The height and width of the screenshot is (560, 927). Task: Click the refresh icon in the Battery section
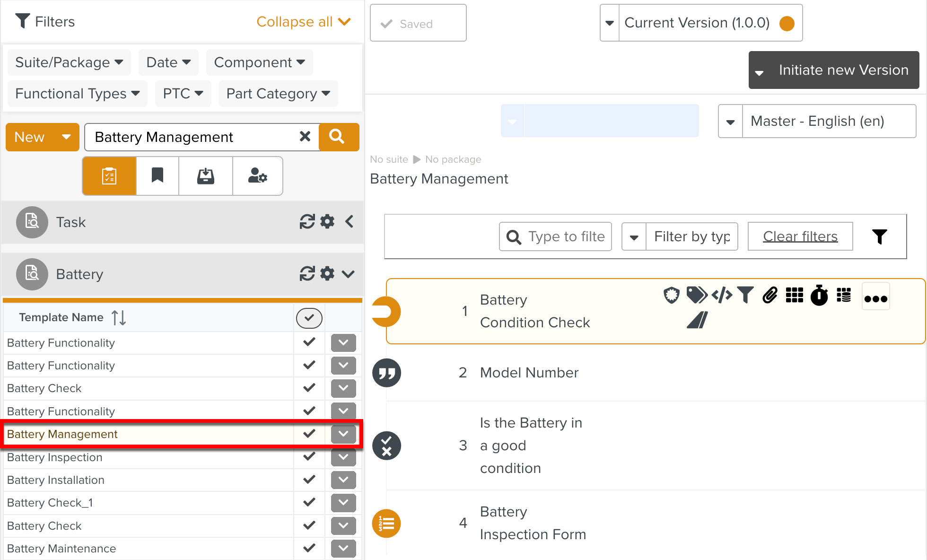[307, 274]
